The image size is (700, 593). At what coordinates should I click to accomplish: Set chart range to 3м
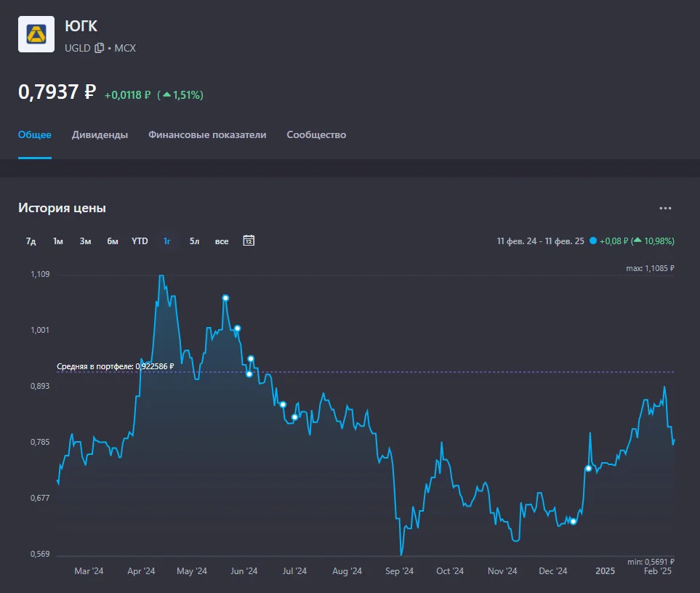click(x=85, y=241)
